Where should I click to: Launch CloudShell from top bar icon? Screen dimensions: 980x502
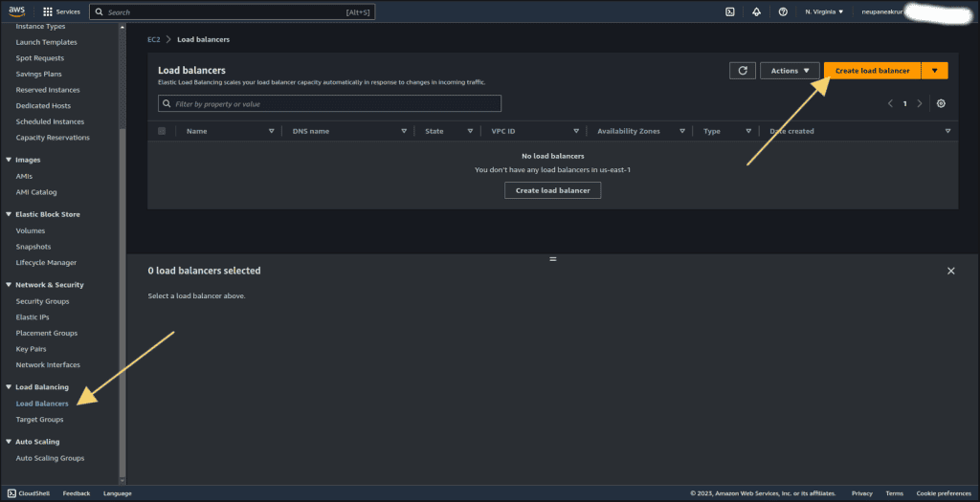[x=729, y=11]
